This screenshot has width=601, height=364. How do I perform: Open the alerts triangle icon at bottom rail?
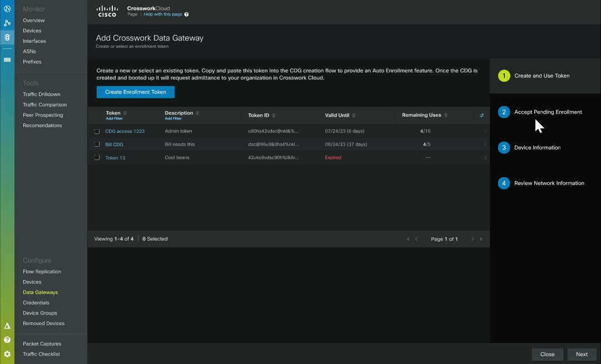(7, 326)
